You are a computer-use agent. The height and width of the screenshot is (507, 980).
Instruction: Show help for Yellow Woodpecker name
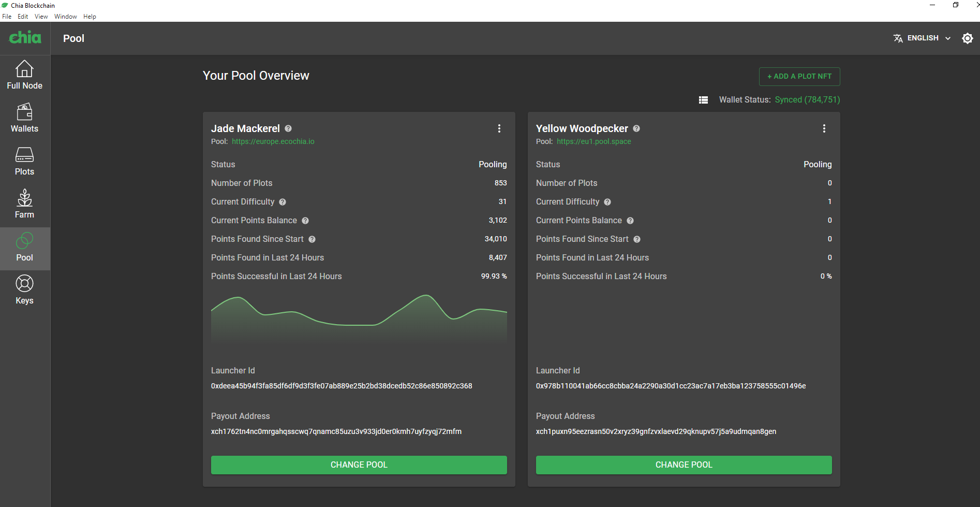(x=636, y=128)
